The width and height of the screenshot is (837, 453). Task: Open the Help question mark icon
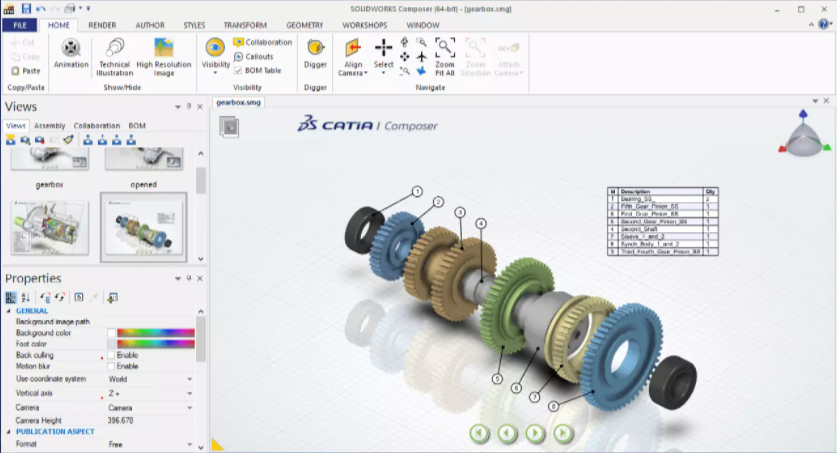tap(824, 25)
